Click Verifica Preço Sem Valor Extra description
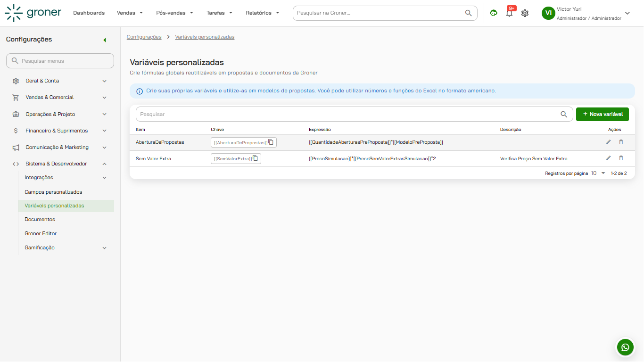 tap(534, 159)
